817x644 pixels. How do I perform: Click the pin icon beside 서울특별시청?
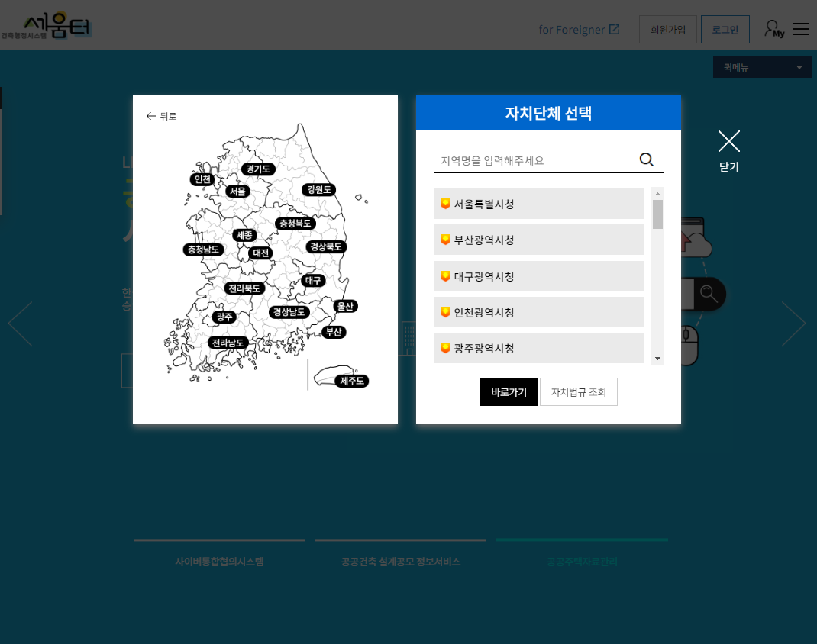pyautogui.click(x=445, y=204)
